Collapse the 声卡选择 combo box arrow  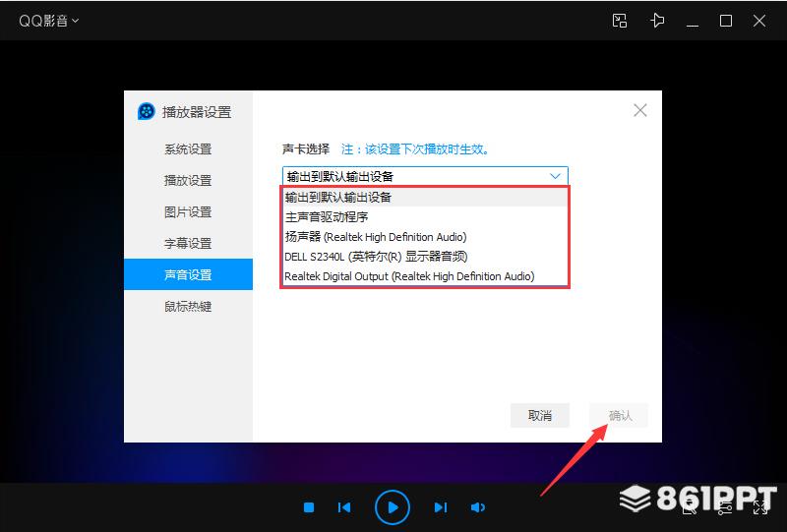555,176
